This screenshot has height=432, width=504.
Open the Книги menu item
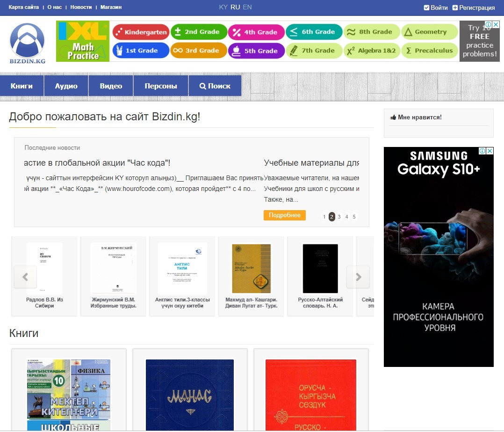(22, 86)
